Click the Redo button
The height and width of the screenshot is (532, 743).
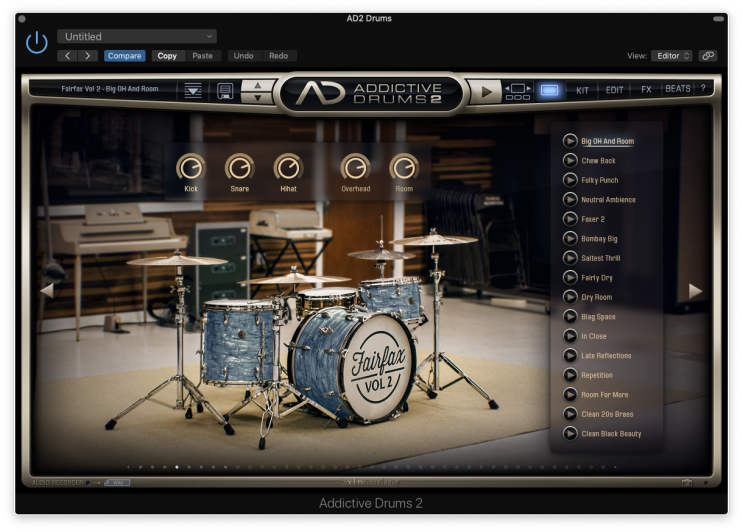(x=279, y=56)
